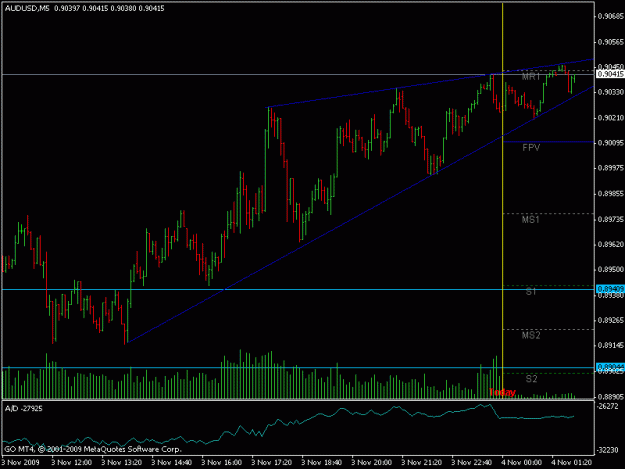Click the 4 Nov 00:00 time label
The image size is (625, 469).
(522, 463)
